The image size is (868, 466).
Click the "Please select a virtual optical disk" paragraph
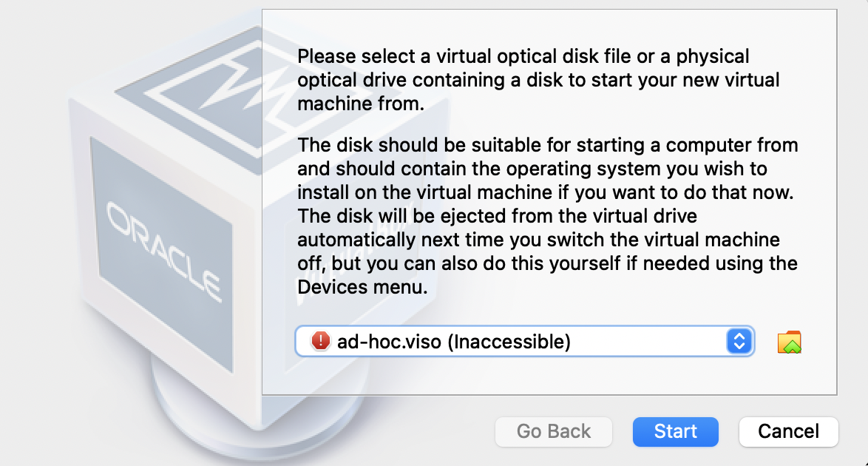[x=538, y=80]
